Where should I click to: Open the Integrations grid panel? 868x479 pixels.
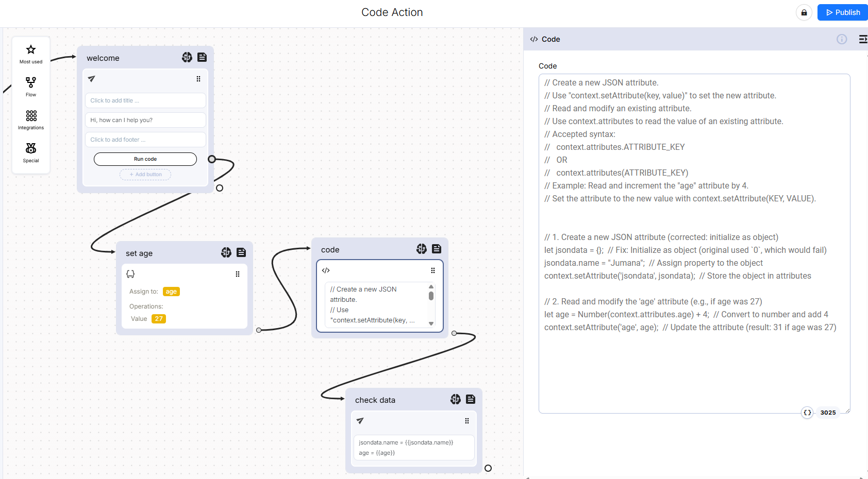coord(31,120)
